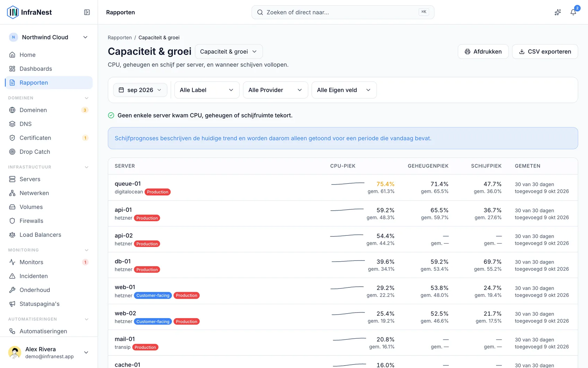Click the Monitors pulse icon
The height and width of the screenshot is (368, 588).
tap(12, 262)
